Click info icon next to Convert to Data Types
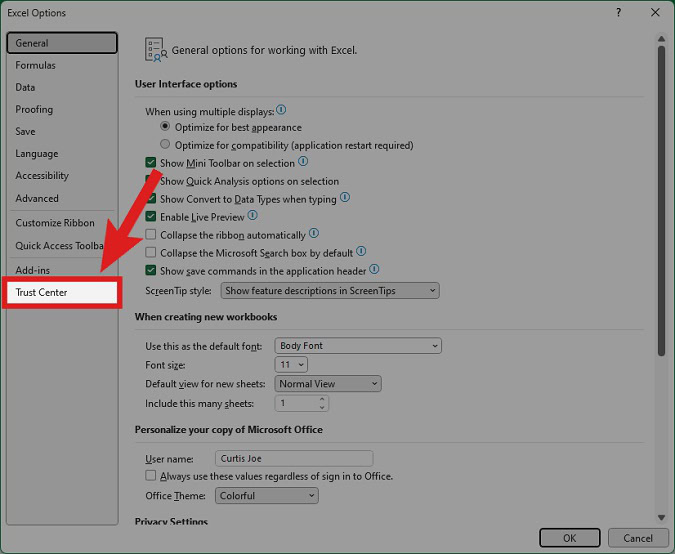Screen dimensions: 675x554 (345, 197)
